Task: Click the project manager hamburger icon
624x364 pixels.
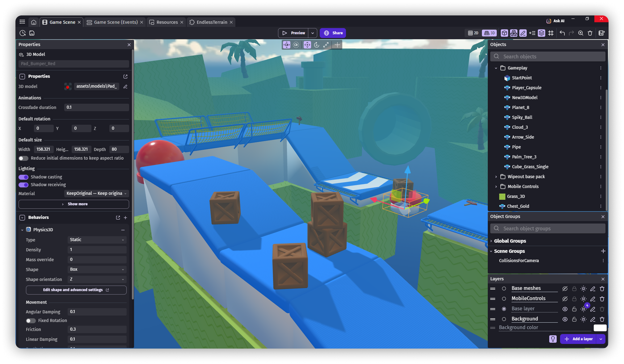Action: 22,22
